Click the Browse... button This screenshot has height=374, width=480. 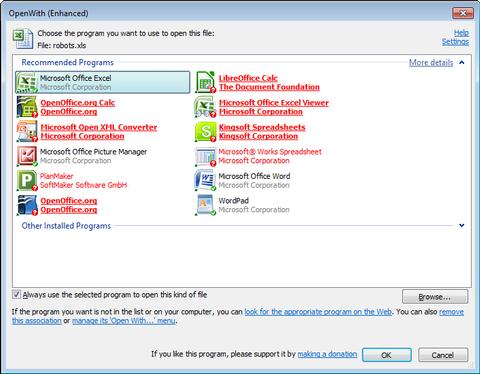[x=435, y=297]
